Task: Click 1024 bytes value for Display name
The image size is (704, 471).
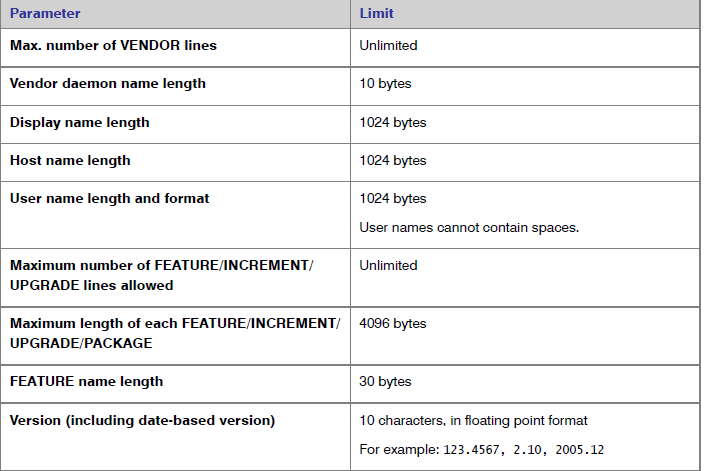Action: point(393,122)
